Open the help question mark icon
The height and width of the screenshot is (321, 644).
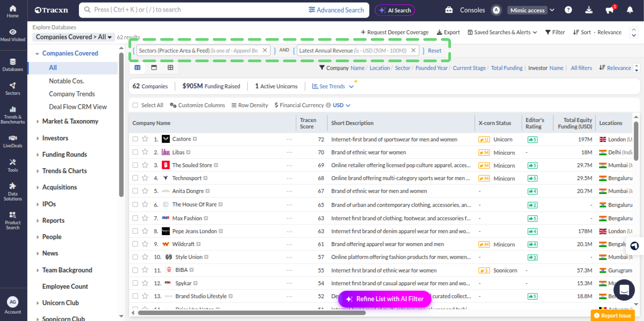click(x=568, y=10)
